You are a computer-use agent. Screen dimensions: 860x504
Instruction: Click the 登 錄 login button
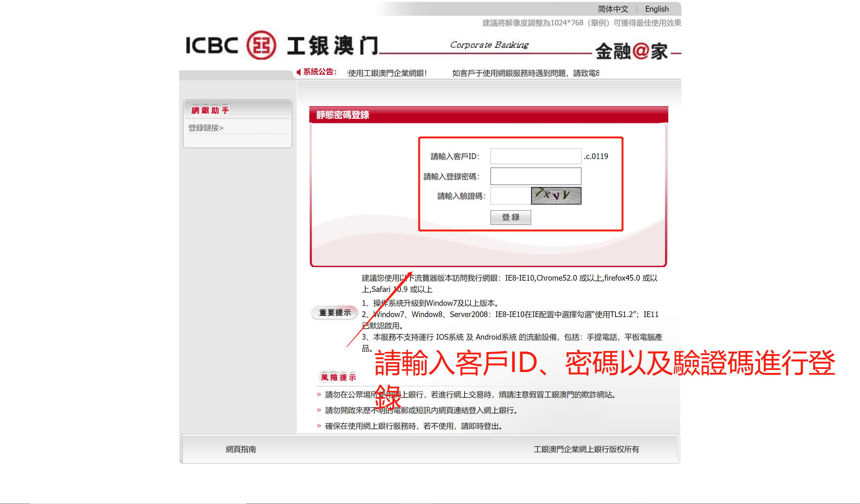coord(510,217)
